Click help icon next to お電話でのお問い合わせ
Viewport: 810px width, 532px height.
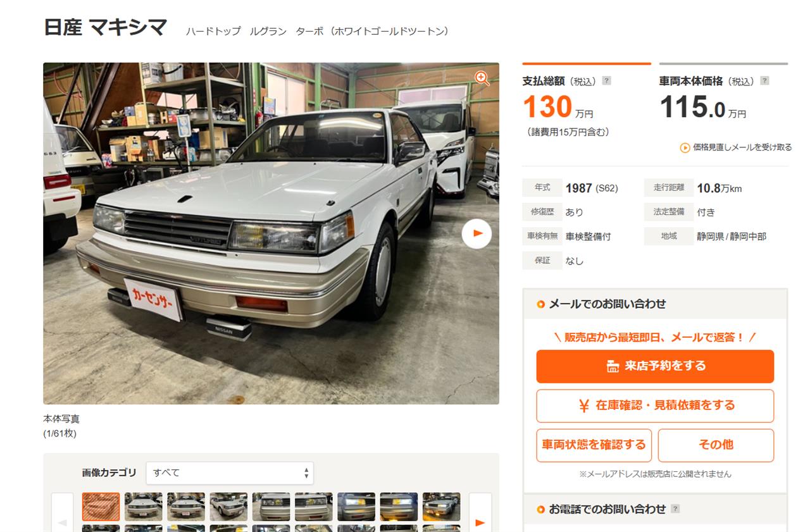point(675,509)
